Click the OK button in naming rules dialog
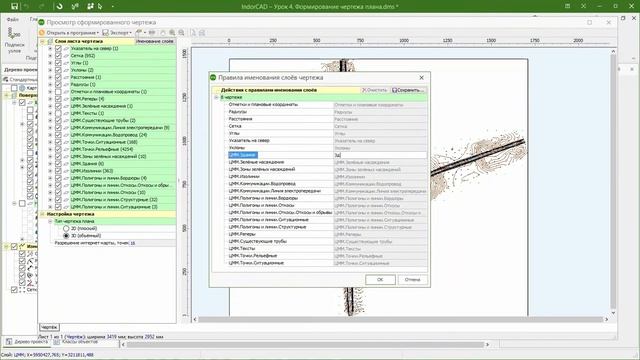Image resolution: width=640 pixels, height=360 pixels. tap(380, 280)
